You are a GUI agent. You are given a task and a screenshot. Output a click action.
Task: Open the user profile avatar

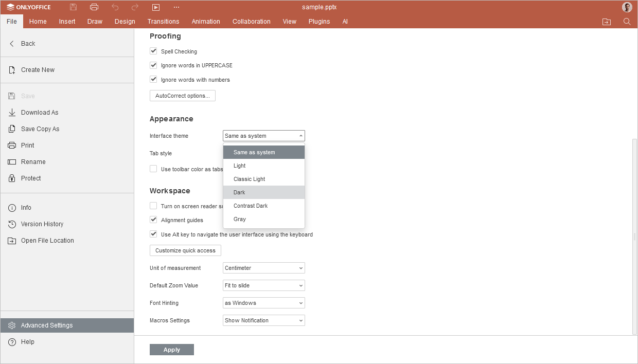(x=627, y=7)
